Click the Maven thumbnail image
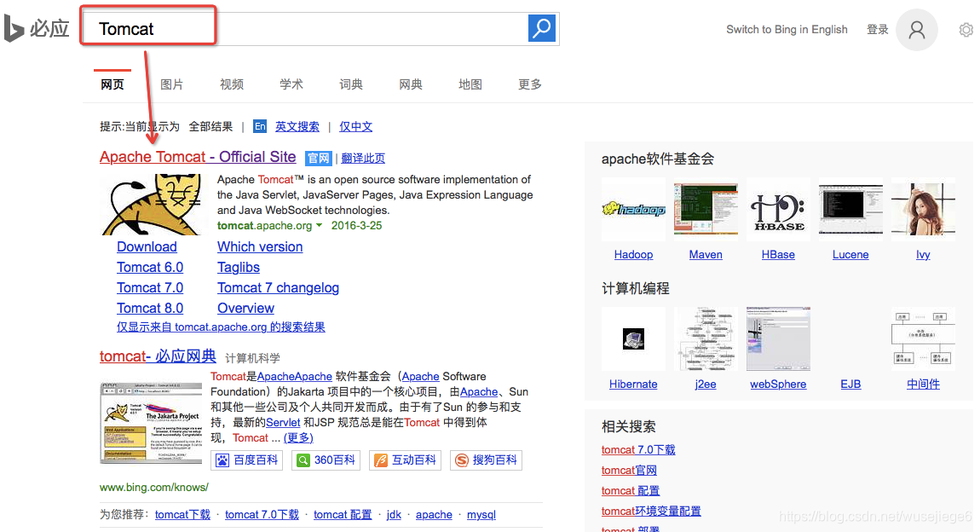Viewport: 980px width, 532px height. coord(706,210)
